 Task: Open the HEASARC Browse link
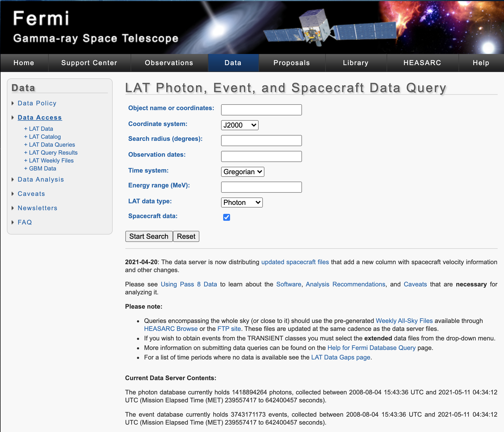171,329
